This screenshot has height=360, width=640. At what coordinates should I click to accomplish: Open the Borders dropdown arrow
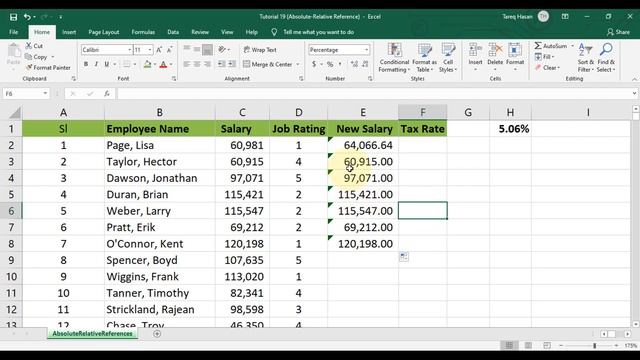(135, 64)
